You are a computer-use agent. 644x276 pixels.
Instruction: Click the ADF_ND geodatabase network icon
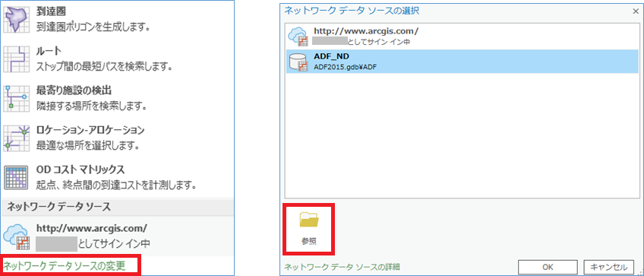coord(298,62)
